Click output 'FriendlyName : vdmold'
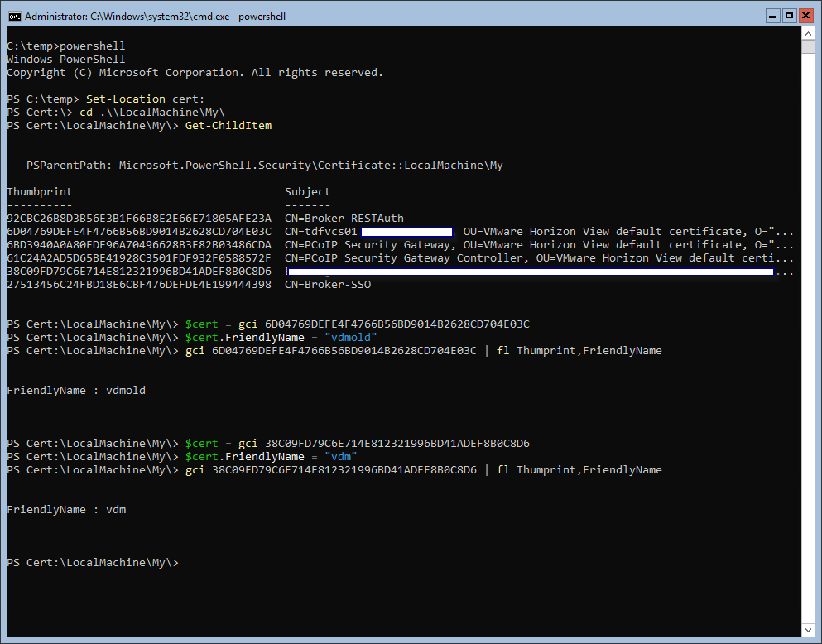The width and height of the screenshot is (822, 644). 76,391
